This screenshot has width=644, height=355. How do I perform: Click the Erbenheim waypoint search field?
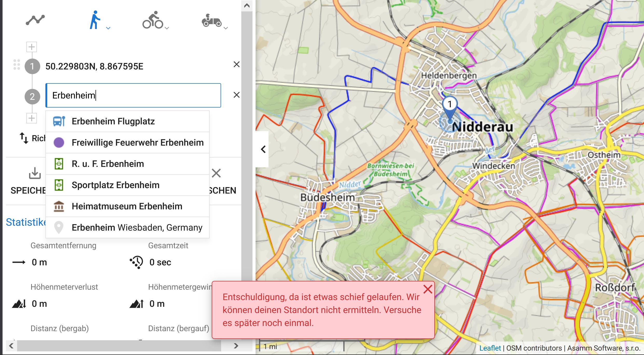[x=133, y=95]
